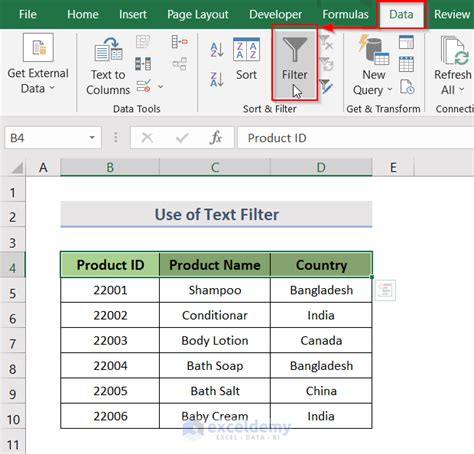Screen dimensions: 474x454
Task: Select column E header
Action: click(393, 167)
